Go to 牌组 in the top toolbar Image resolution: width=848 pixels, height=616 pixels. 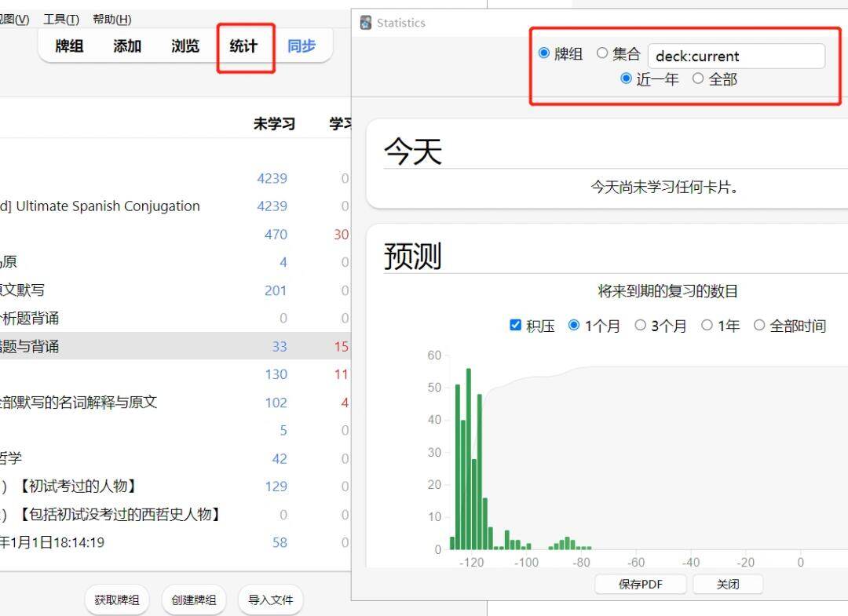(69, 46)
